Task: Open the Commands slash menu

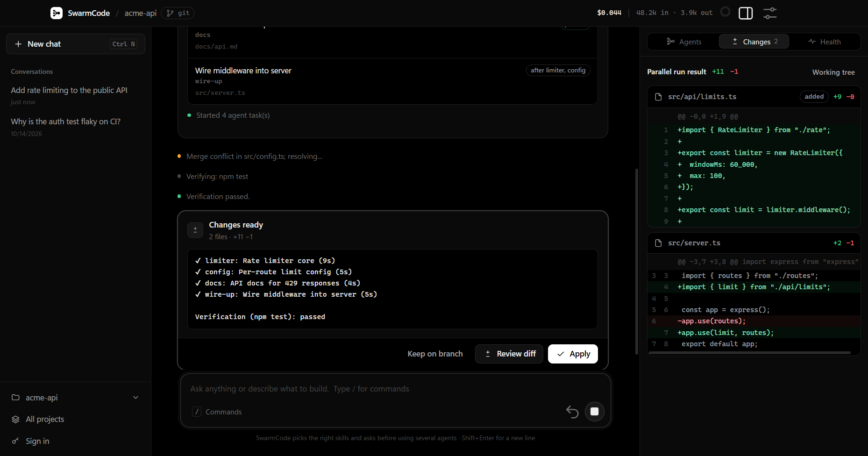Action: tap(217, 412)
